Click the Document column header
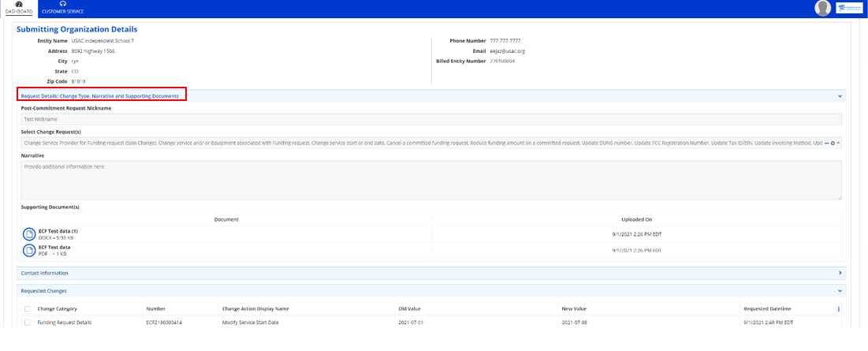This screenshot has height=351, width=868. pyautogui.click(x=225, y=220)
